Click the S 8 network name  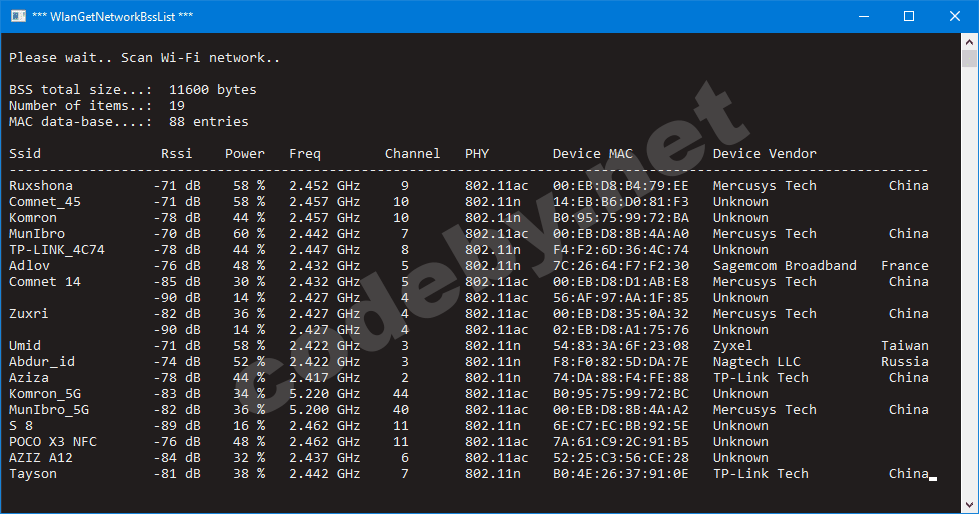pyautogui.click(x=21, y=426)
